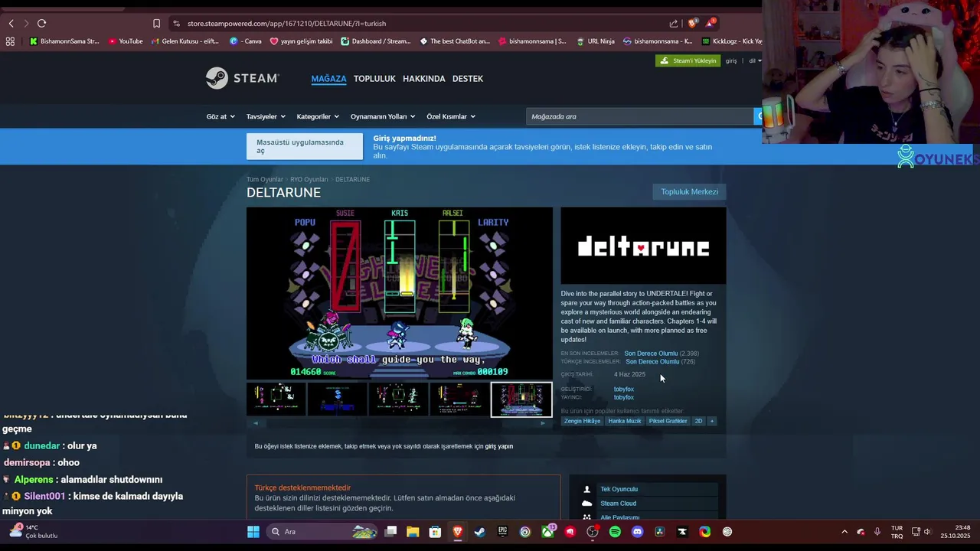Expand the Göz at dropdown
Viewport: 980px width, 551px height.
point(220,116)
